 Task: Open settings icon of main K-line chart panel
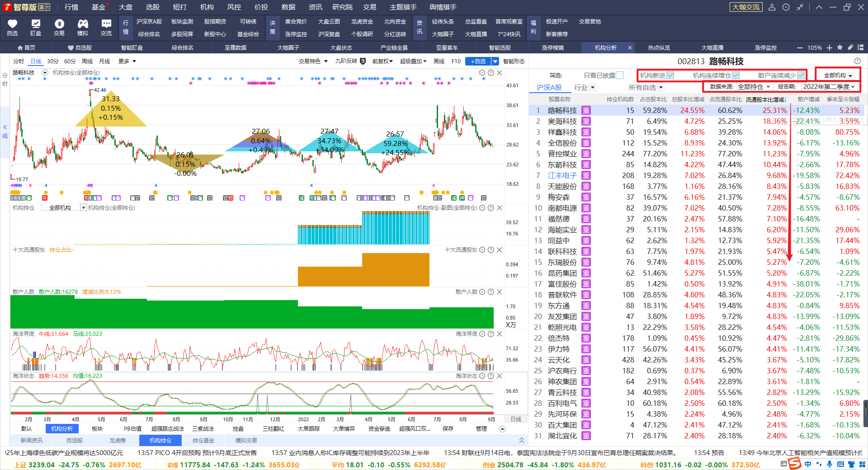point(482,72)
